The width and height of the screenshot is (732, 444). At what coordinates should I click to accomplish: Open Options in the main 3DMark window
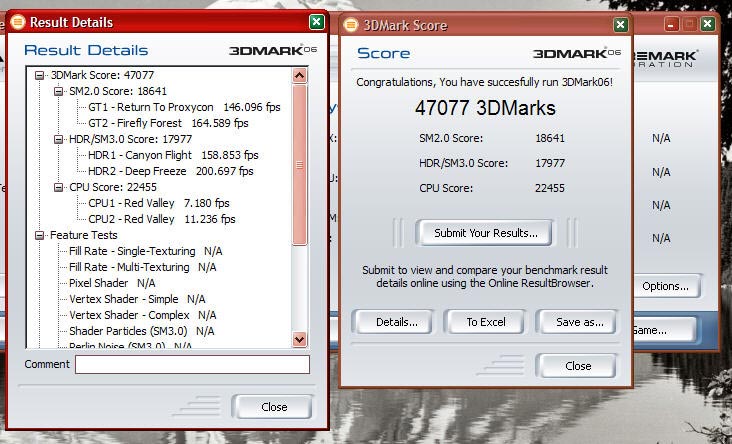pyautogui.click(x=665, y=286)
